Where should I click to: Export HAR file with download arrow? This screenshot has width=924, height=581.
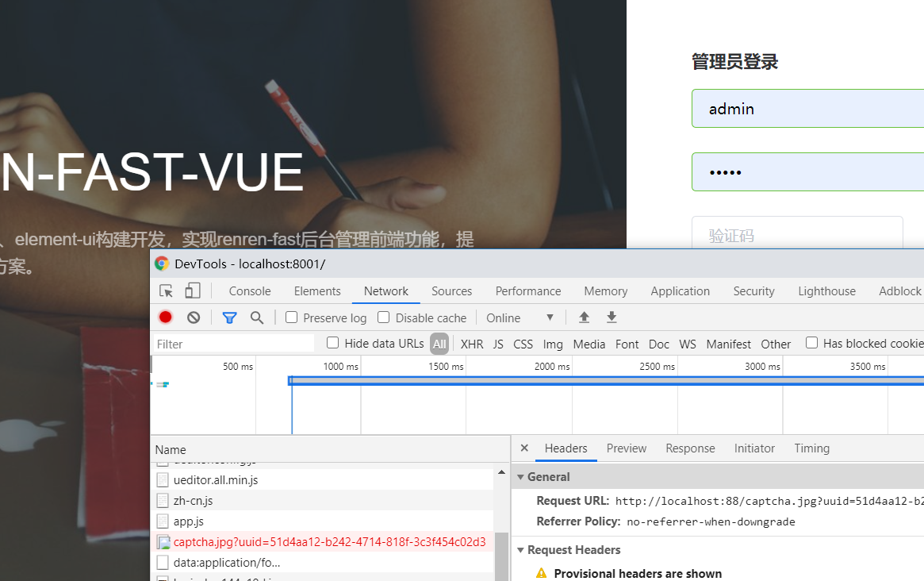click(612, 317)
